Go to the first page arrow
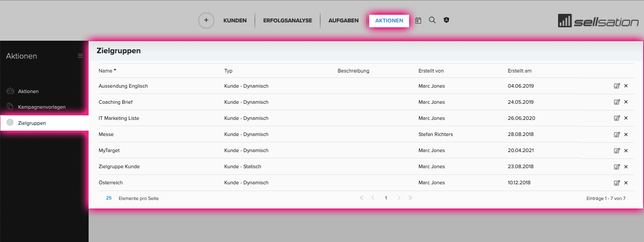Image resolution: width=644 pixels, height=242 pixels. [362, 198]
